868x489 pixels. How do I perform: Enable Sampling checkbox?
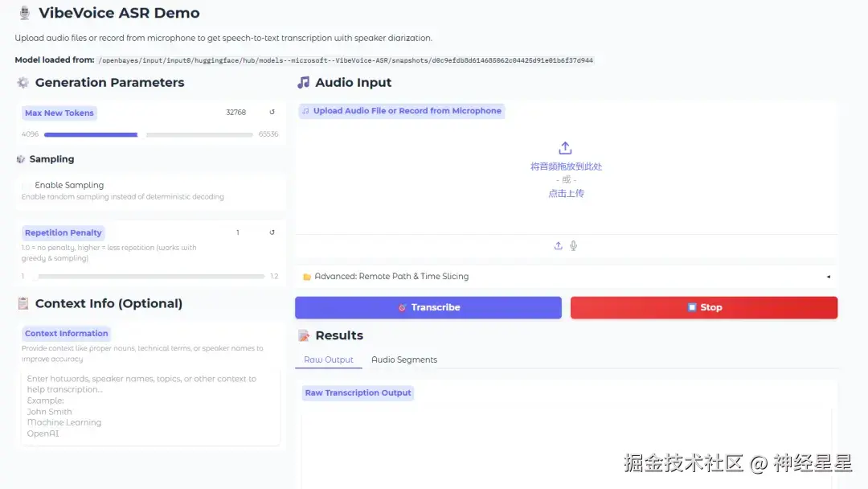point(26,185)
